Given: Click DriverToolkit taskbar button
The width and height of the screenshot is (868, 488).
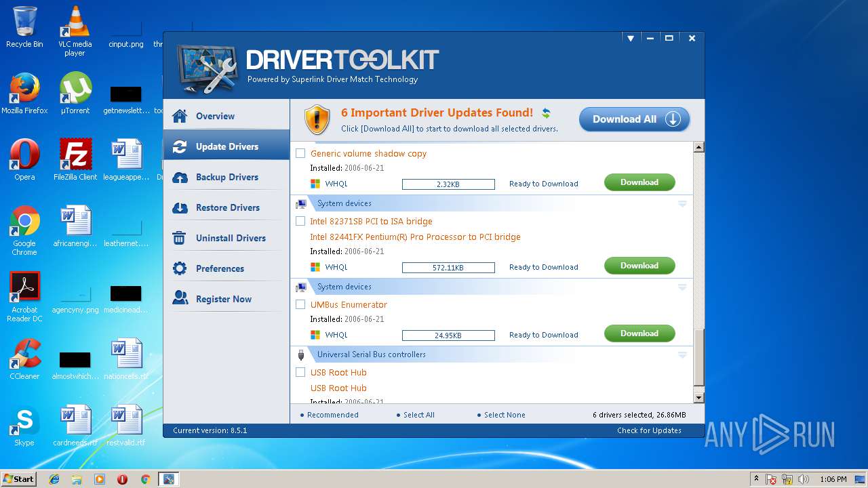Looking at the screenshot, I should tap(168, 479).
